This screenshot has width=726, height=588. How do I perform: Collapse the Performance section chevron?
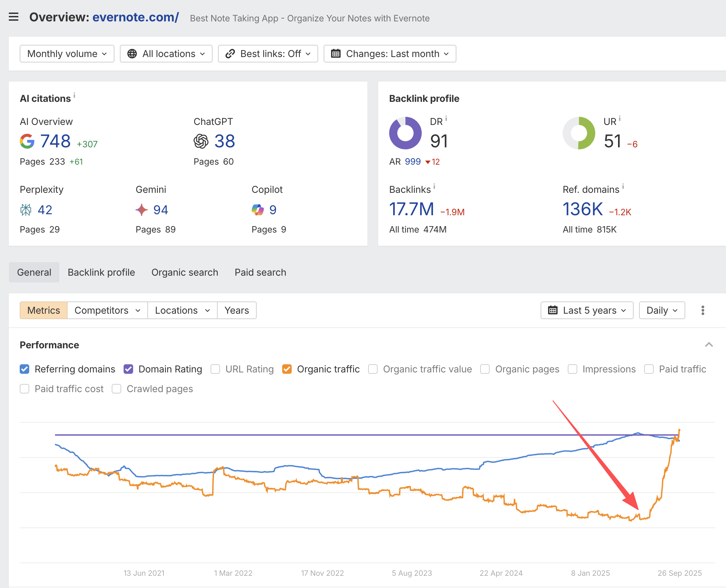coord(709,345)
